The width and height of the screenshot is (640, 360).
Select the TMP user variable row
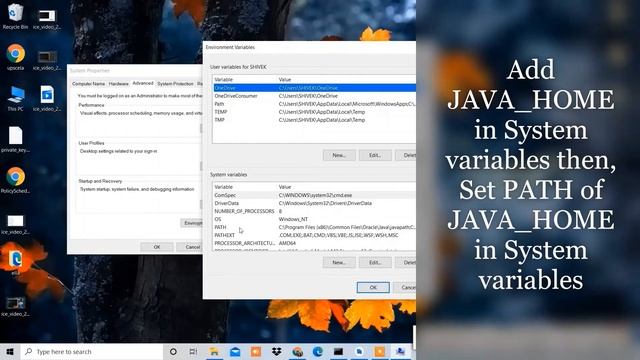314,120
